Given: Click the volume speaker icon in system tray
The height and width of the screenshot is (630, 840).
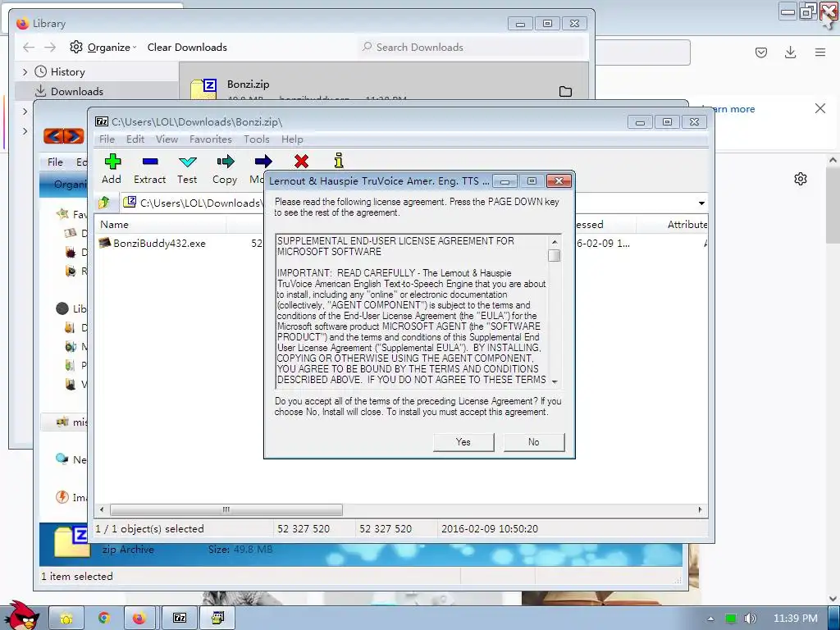Looking at the screenshot, I should (x=750, y=619).
